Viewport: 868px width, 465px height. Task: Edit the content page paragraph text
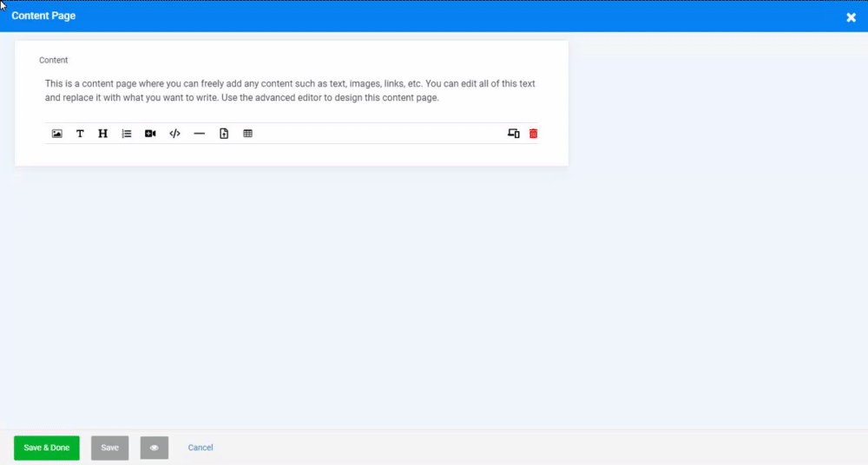point(291,91)
